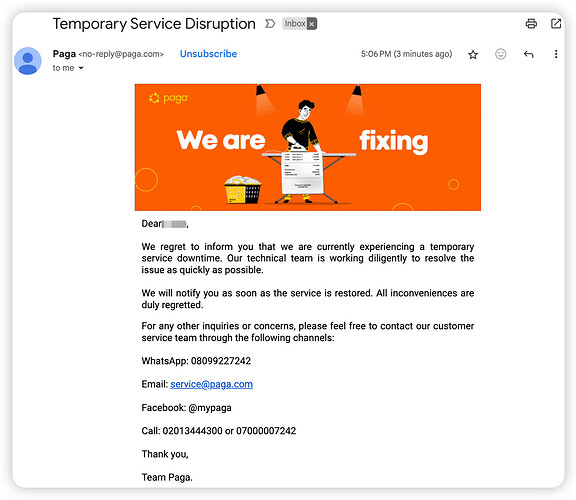The height and width of the screenshot is (500, 576).
Task: Open the service@paga.com email link
Action: pyautogui.click(x=212, y=384)
